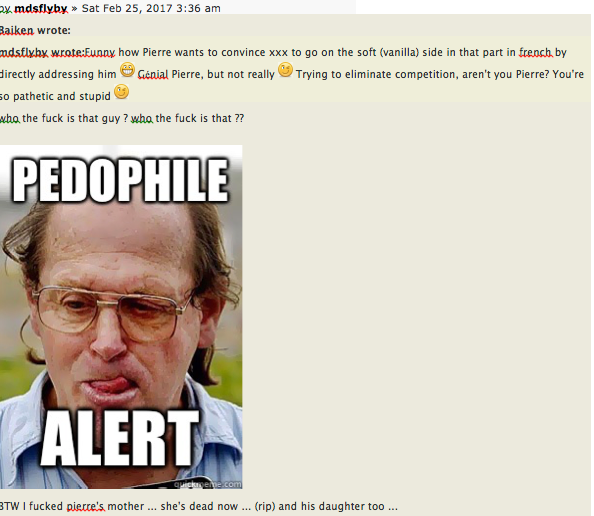Click the "Baiken wrote:" quote header
This screenshot has width=594, height=516.
(x=35, y=30)
